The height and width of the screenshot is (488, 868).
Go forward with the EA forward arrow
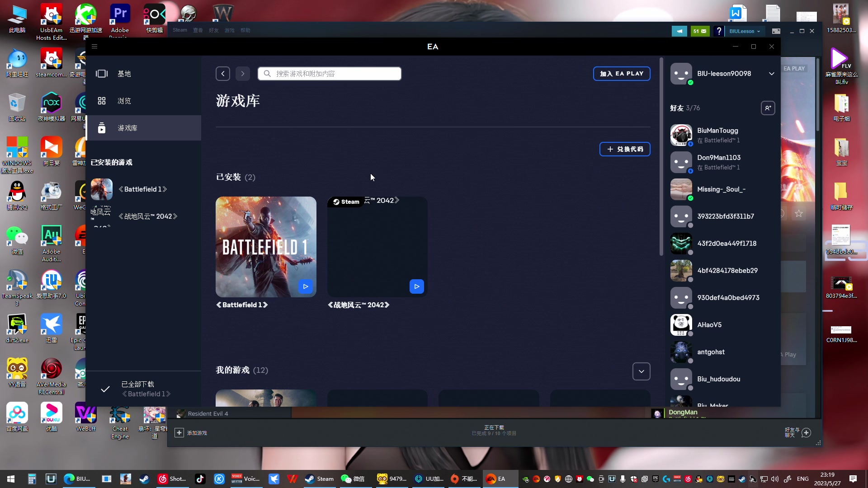243,74
